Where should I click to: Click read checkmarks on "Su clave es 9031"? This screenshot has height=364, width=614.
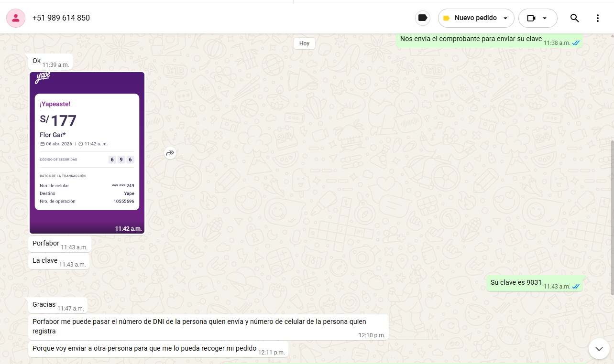pos(576,287)
